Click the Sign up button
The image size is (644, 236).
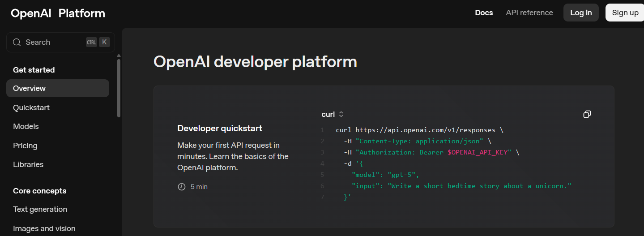point(625,13)
